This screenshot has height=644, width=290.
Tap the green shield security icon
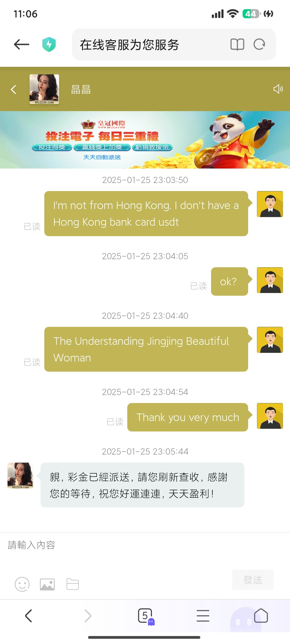tap(49, 45)
